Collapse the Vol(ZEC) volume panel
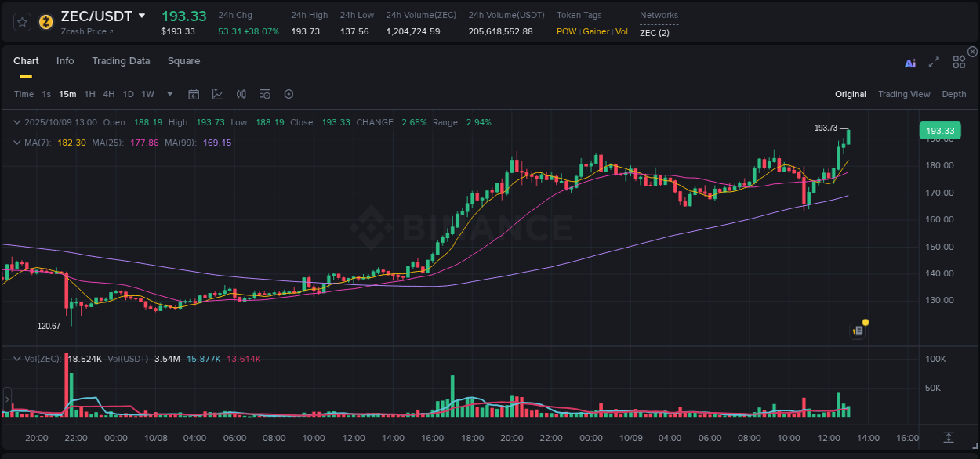 click(x=16, y=358)
